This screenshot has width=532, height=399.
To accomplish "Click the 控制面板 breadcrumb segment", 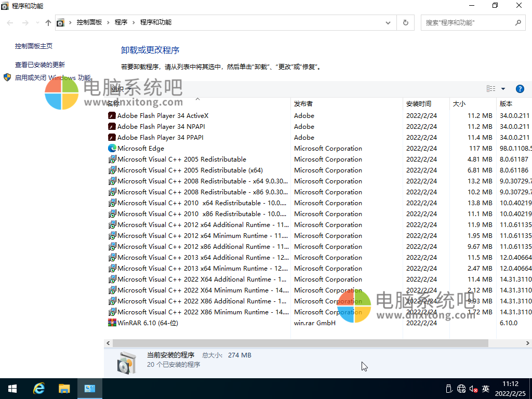I will tap(89, 22).
